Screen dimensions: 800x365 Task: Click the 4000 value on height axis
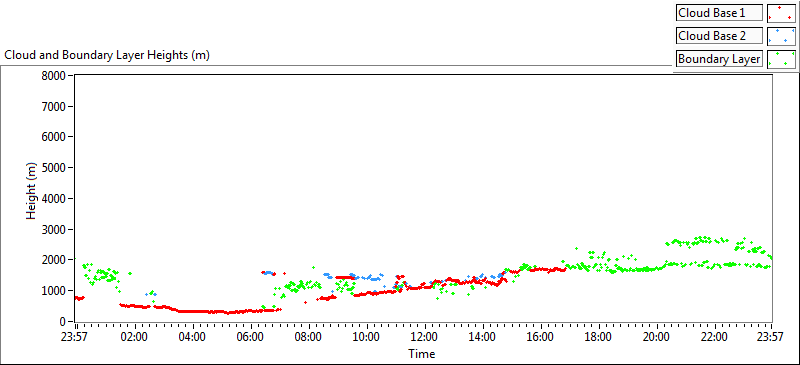point(53,199)
